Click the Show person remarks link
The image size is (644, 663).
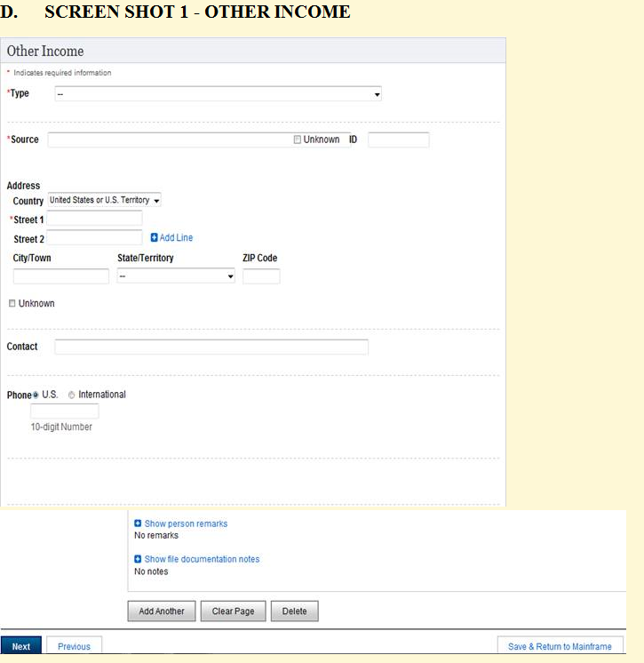pyautogui.click(x=186, y=523)
